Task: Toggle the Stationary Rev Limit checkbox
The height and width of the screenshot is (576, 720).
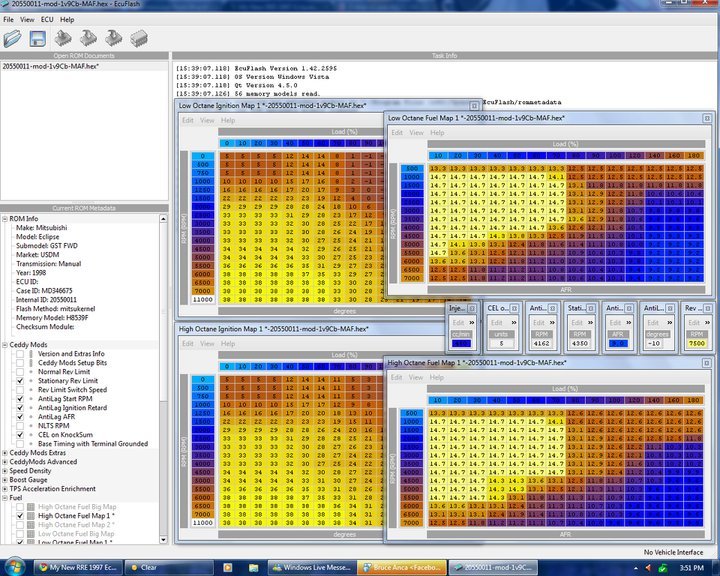Action: [20, 381]
